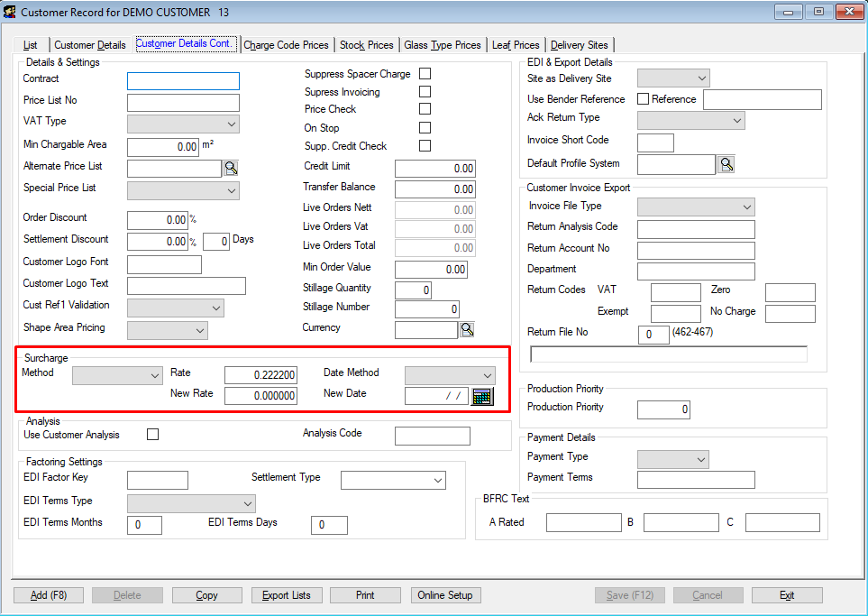Viewport: 868px width, 616px height.
Task: Check the Use Bender Reference box
Action: [x=644, y=99]
